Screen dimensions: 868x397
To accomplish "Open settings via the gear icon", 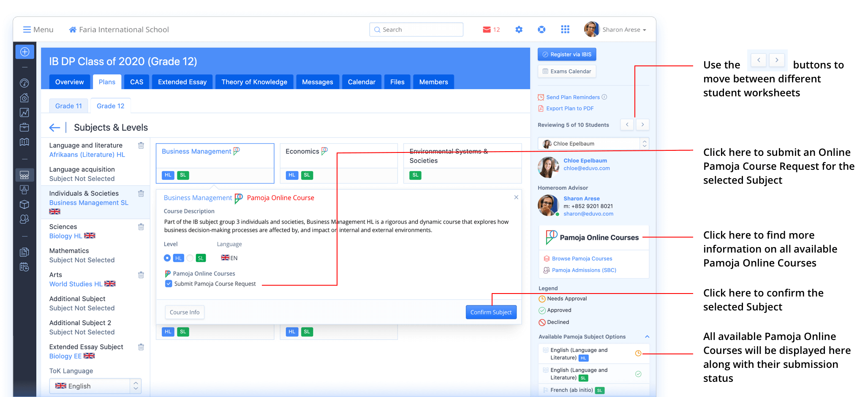I will coord(519,30).
